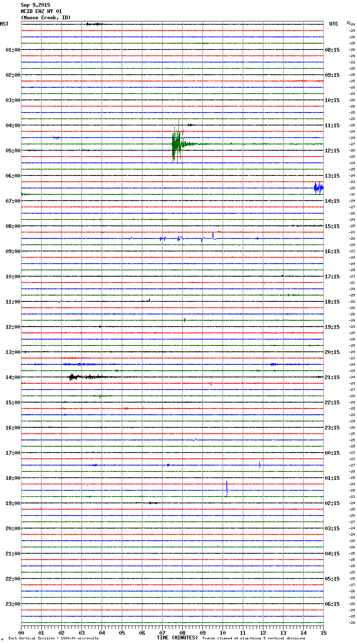The height and width of the screenshot is (644, 357).
Task: Click minute tick label 05 on the axis
Action: [122, 633]
